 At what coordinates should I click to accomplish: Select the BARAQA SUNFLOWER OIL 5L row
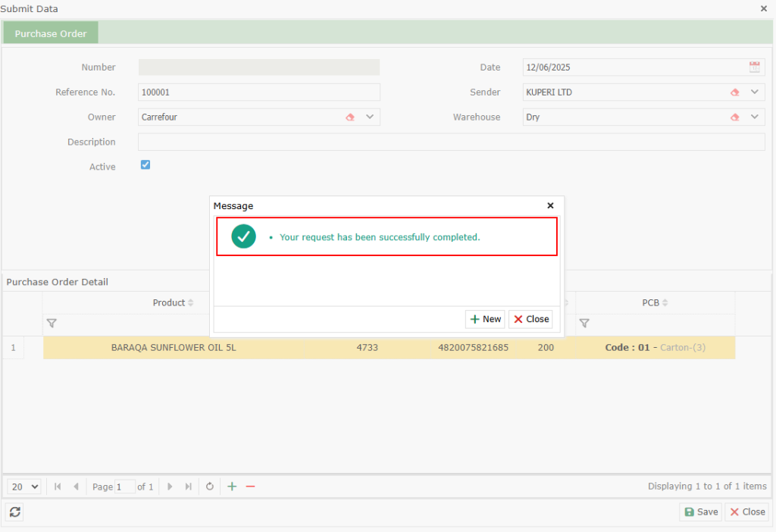click(174, 348)
